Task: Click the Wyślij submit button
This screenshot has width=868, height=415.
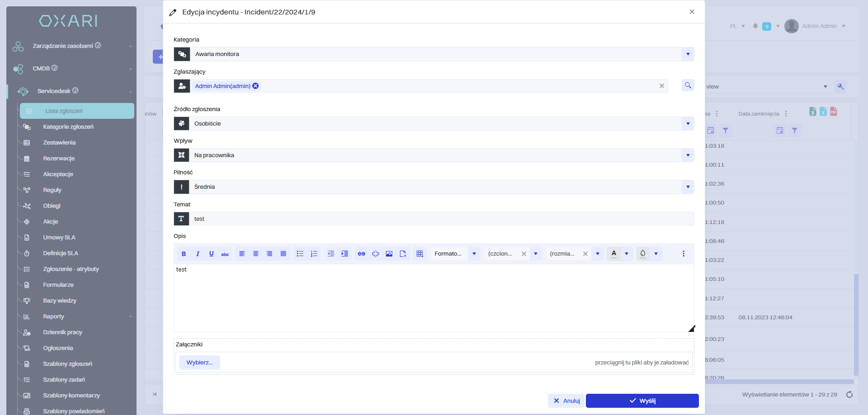Action: click(642, 401)
